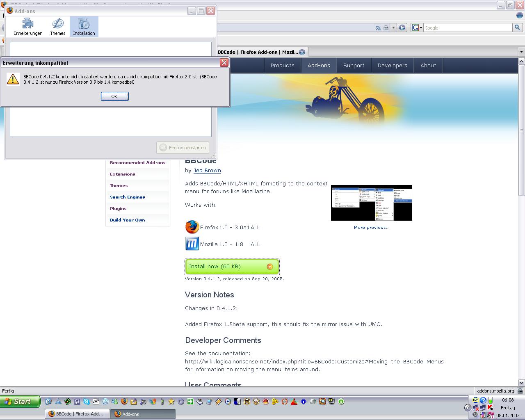Viewport: 525px width, 420px height.
Task: Open the BBCode preview screenshot thumbnail
Action: tap(372, 203)
